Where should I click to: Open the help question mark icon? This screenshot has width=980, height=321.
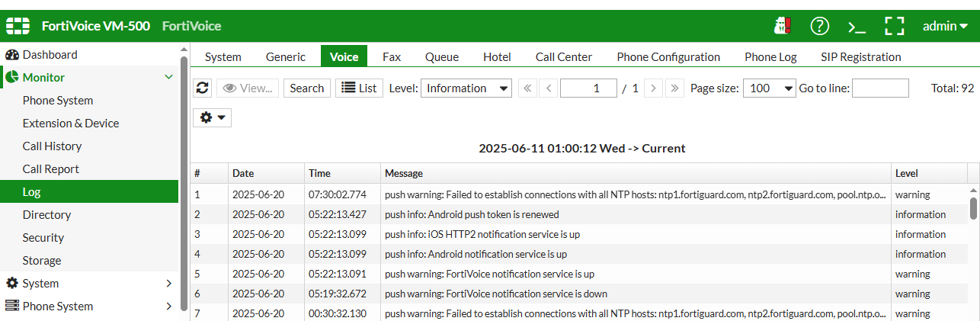819,26
